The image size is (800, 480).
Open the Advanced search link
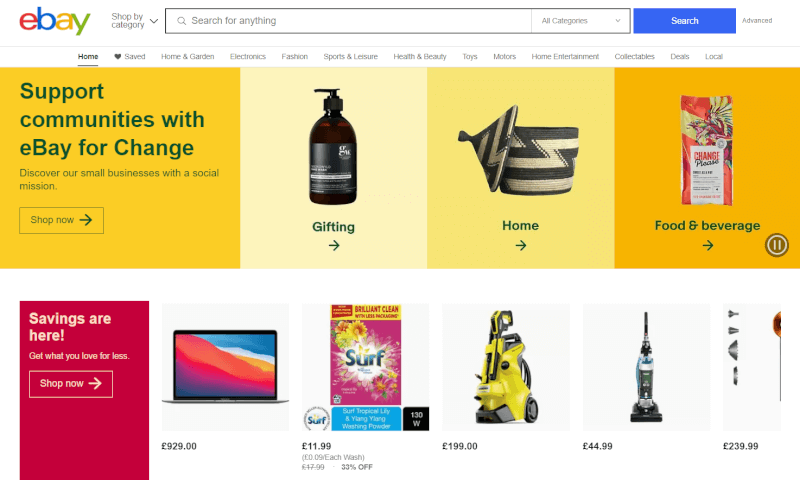[x=757, y=21]
